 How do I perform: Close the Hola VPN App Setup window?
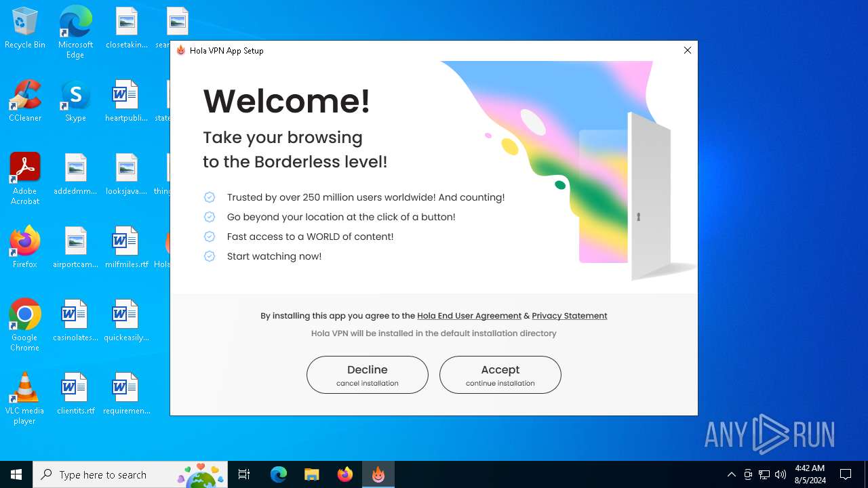click(688, 50)
